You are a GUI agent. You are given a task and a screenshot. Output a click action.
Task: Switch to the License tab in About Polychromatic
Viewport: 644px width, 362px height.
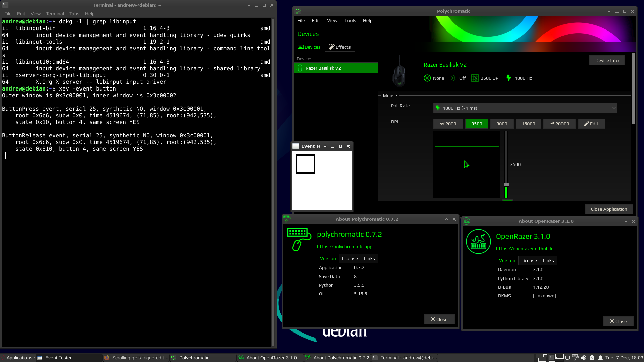pos(350,258)
